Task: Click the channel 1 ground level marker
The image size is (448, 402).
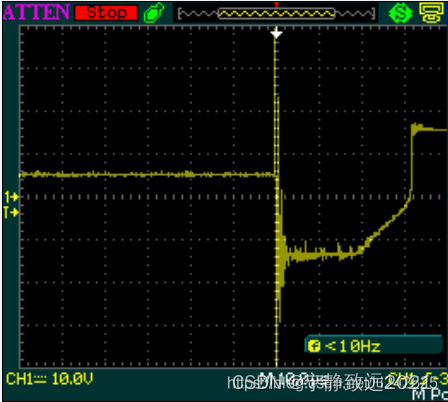Action: click(11, 197)
